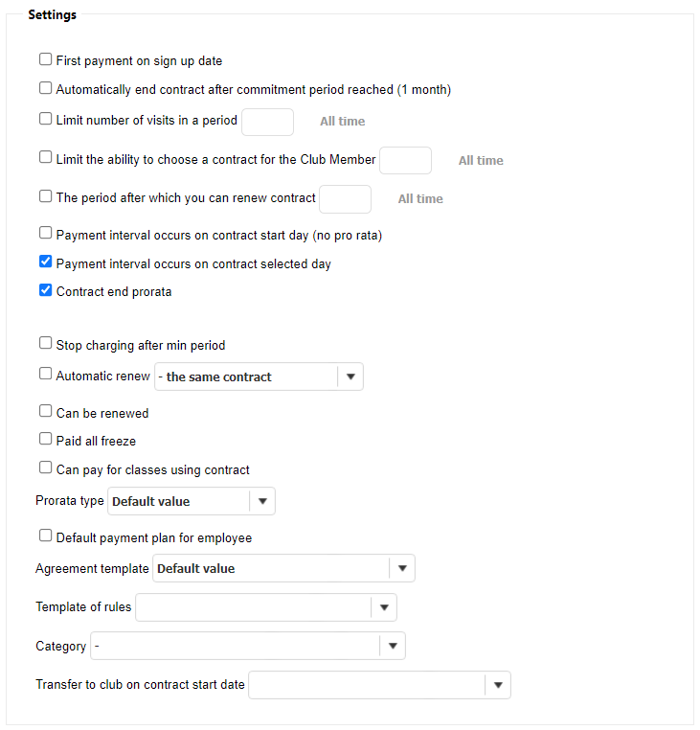Image resolution: width=700 pixels, height=730 pixels.
Task: Uncheck Payment interval occurs on contract selected day
Action: [45, 262]
